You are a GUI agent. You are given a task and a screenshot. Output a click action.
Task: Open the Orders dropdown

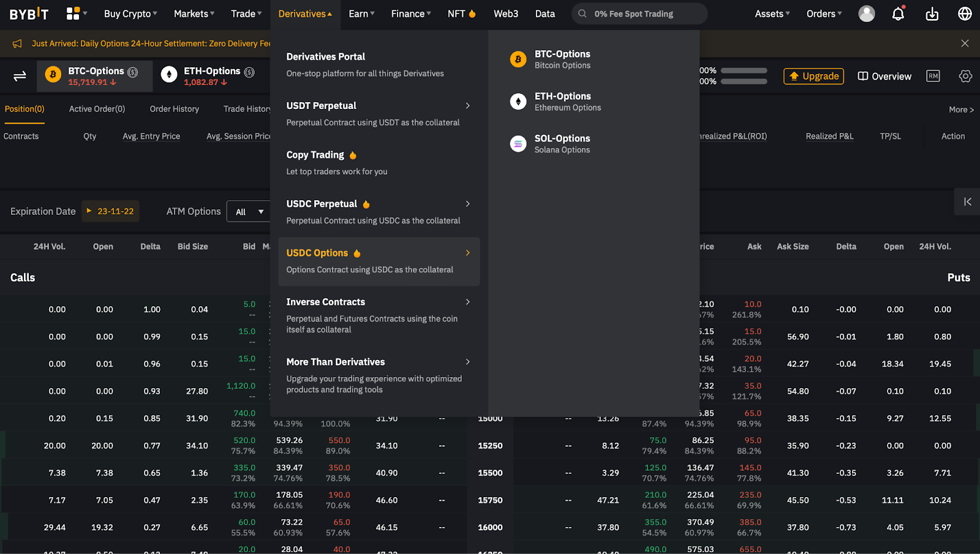point(824,13)
